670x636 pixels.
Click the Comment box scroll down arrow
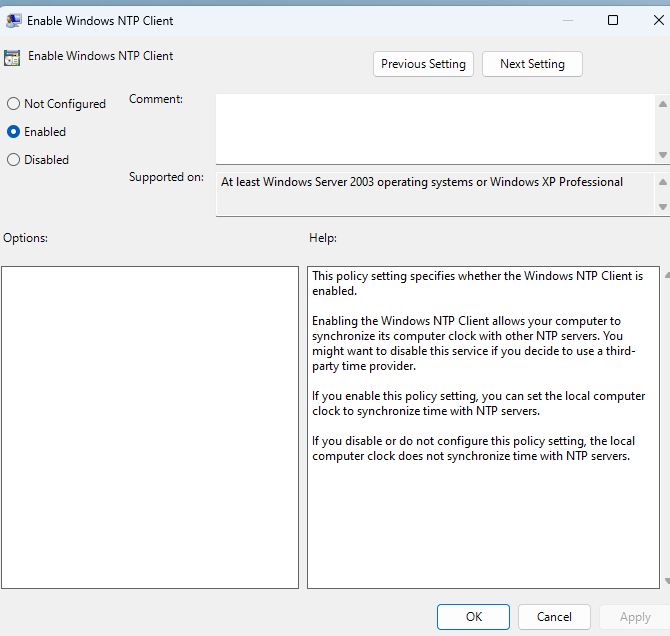point(662,155)
